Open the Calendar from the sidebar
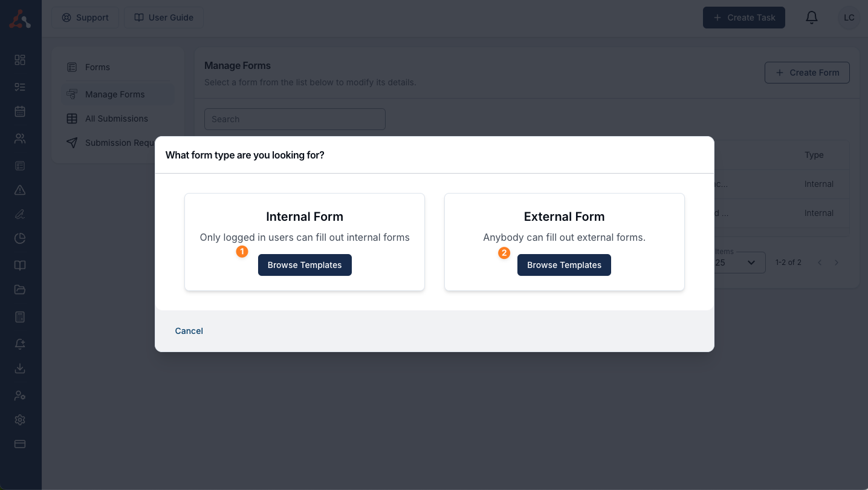Screen dimensions: 868x490 click(20, 111)
